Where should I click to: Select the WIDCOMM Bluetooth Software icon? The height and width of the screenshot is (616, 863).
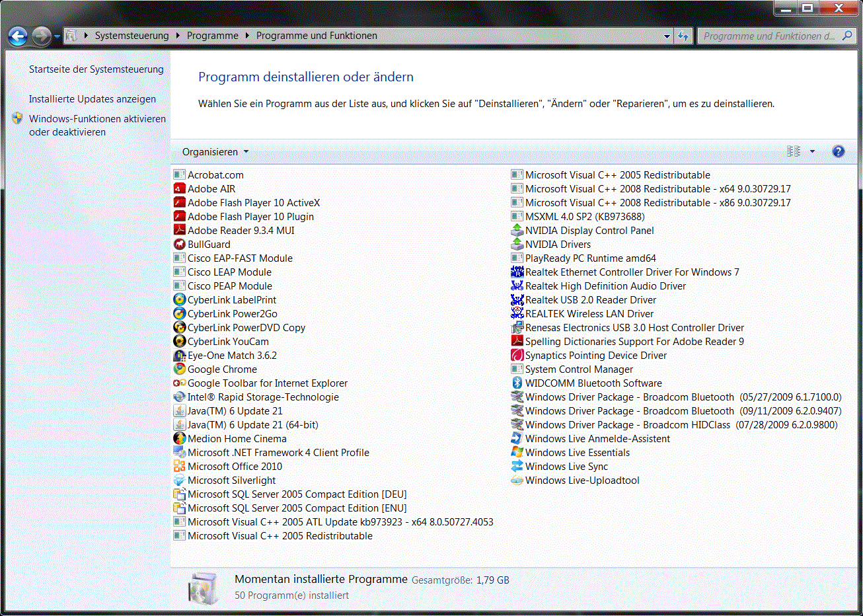coord(517,383)
